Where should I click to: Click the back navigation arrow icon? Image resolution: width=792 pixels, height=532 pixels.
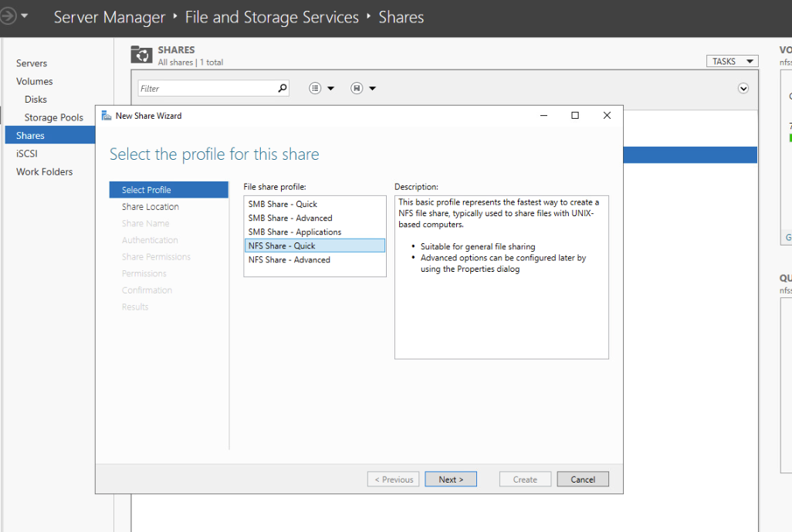pyautogui.click(x=8, y=15)
